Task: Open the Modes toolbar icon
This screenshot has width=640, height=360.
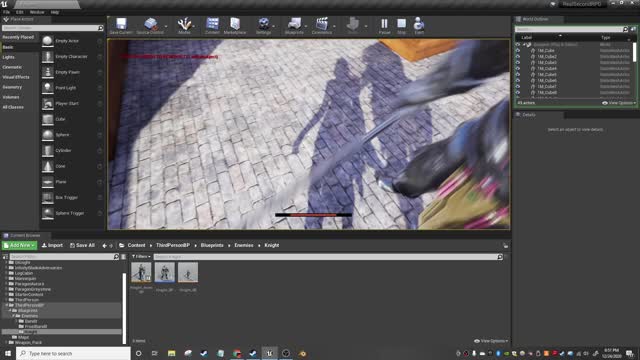Action: click(x=184, y=26)
